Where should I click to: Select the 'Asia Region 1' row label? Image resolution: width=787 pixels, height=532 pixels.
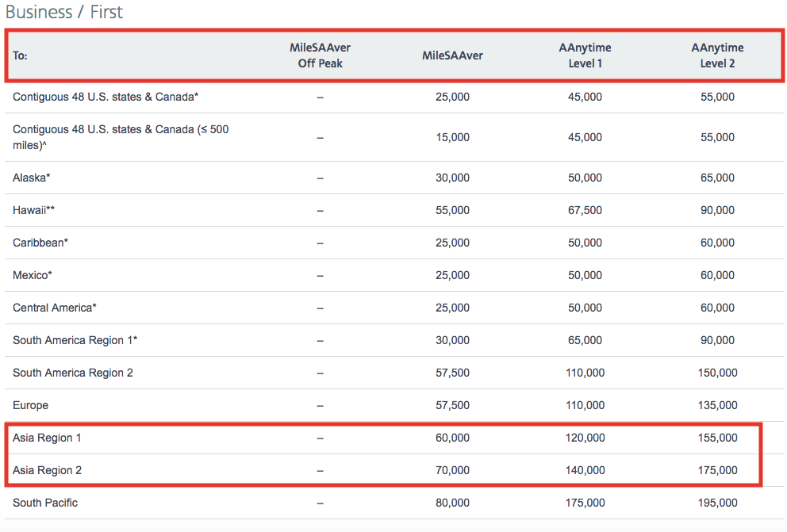pos(47,438)
